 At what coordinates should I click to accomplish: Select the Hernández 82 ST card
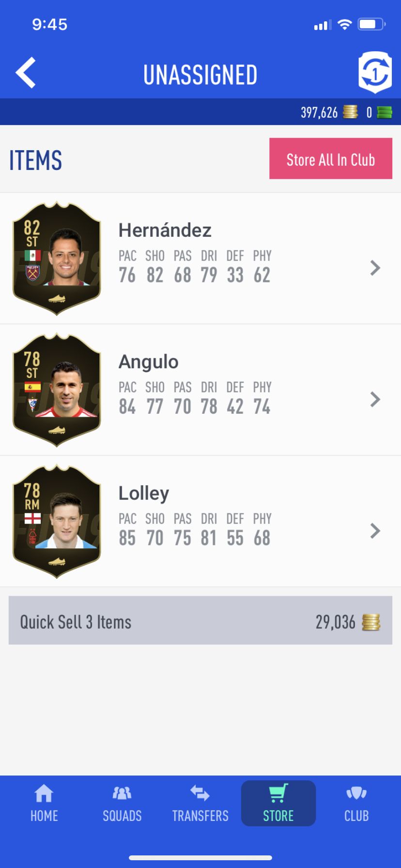click(x=57, y=258)
